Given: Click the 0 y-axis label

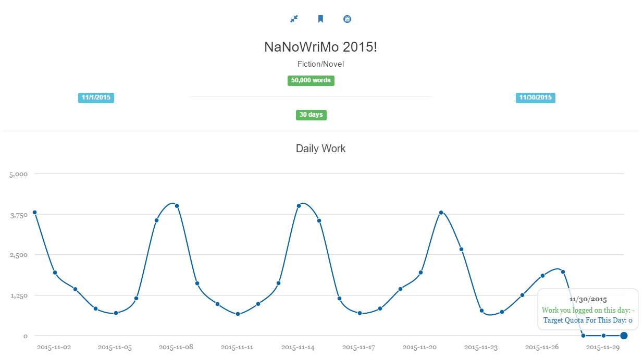Looking at the screenshot, I should (25, 336).
